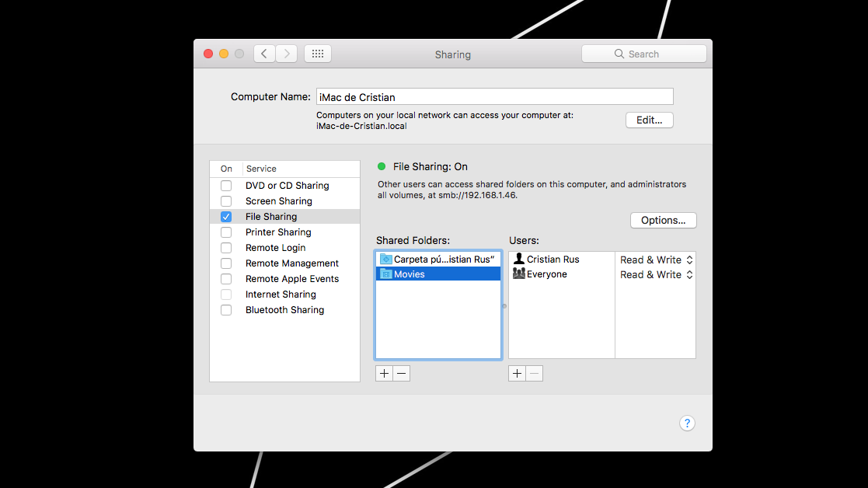Select the Bluetooth Sharing service label
Screen dimensions: 868x488
285,310
